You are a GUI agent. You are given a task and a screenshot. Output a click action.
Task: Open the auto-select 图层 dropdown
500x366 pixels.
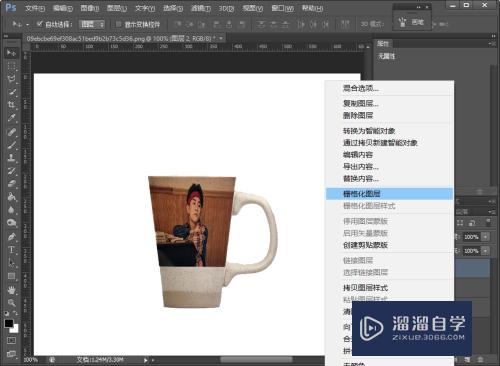[x=92, y=24]
